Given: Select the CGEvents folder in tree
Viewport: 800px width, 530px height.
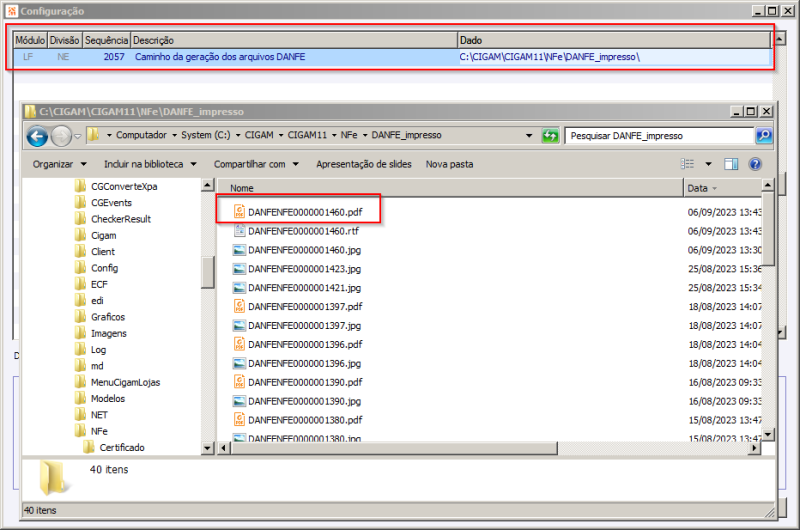Looking at the screenshot, I should pyautogui.click(x=103, y=203).
